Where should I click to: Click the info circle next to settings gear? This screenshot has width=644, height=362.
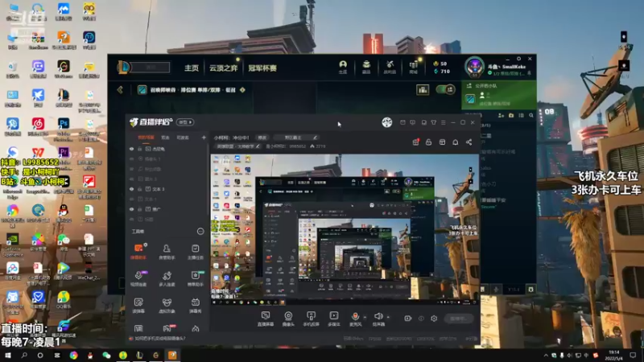point(421,318)
